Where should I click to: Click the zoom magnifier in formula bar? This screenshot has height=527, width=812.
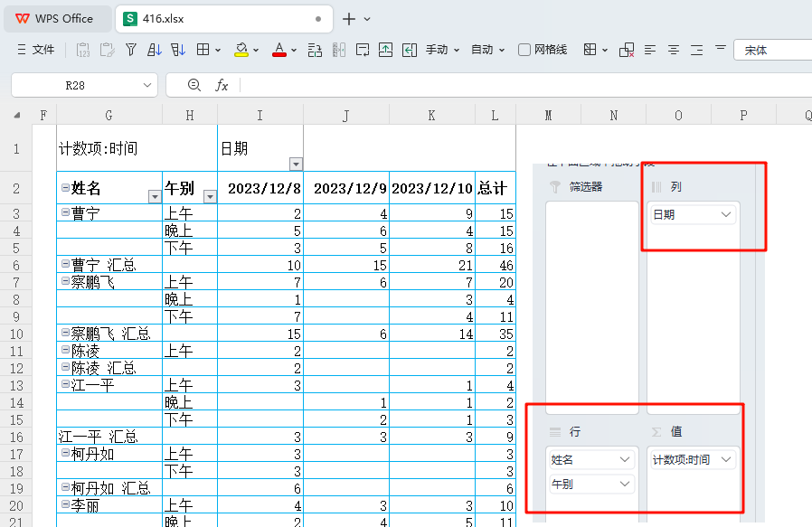tap(194, 85)
